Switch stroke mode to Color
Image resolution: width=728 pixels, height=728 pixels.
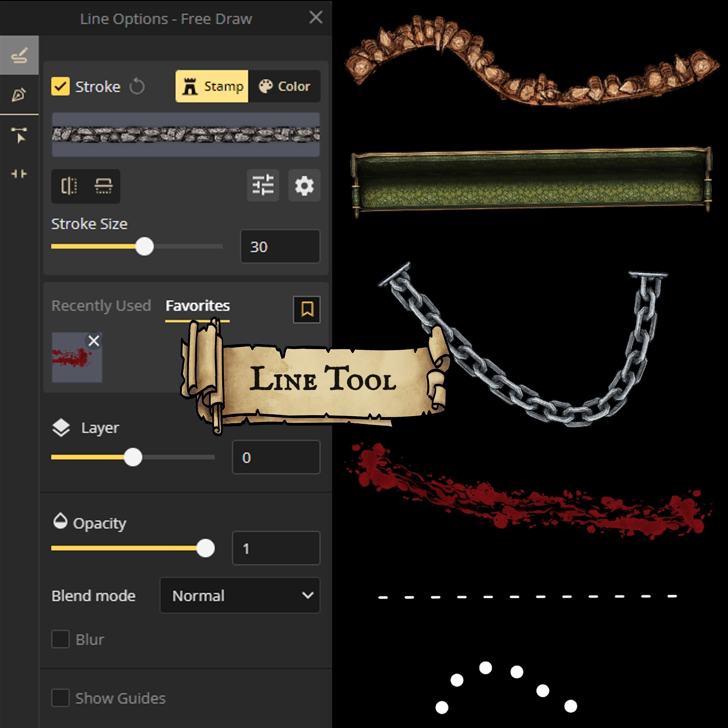[x=285, y=86]
